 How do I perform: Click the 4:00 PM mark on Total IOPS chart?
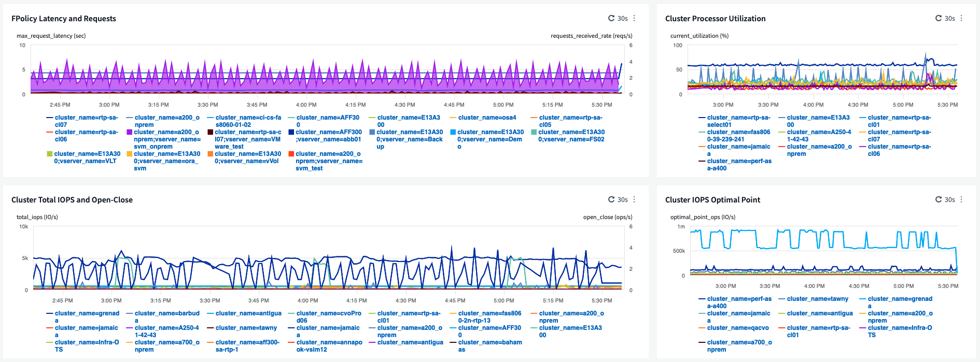tap(307, 300)
